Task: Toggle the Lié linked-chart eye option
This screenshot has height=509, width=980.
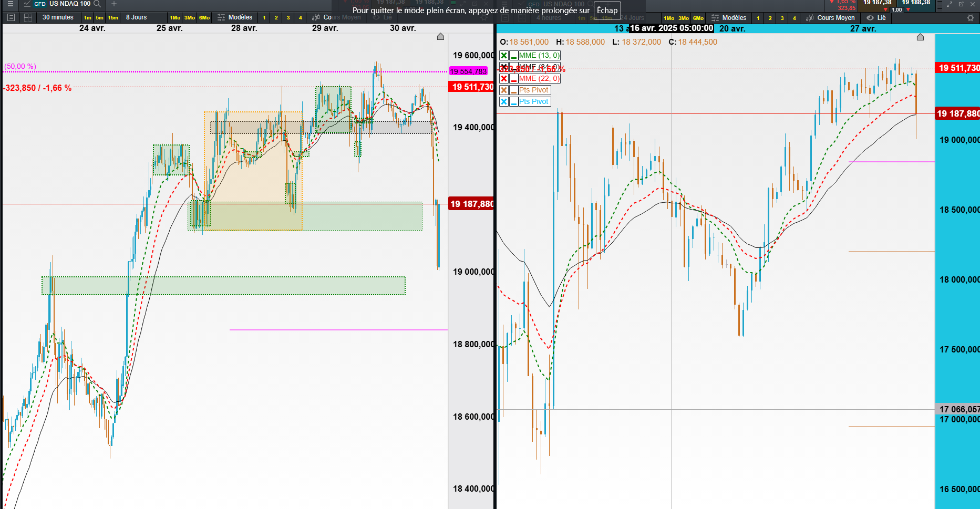Action: tap(876, 18)
